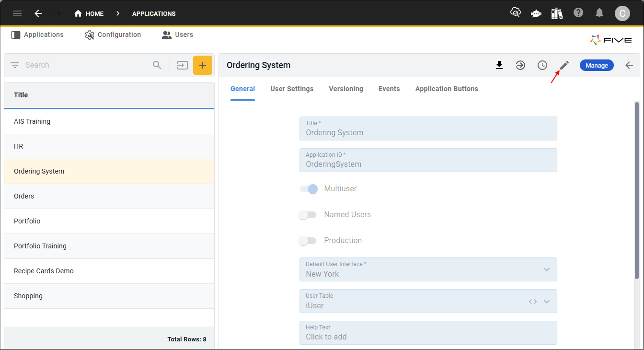The width and height of the screenshot is (644, 350).
Task: Open the chatbot assistant icon
Action: [x=536, y=13]
